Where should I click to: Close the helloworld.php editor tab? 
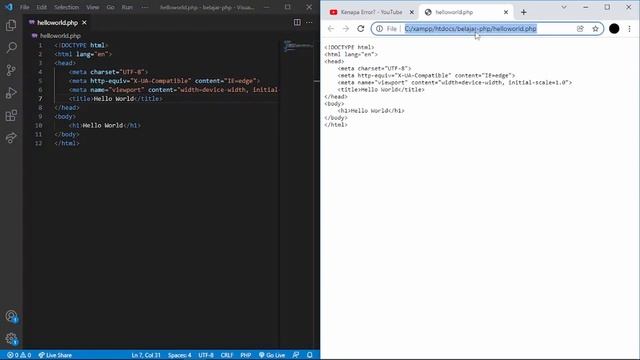point(84,22)
